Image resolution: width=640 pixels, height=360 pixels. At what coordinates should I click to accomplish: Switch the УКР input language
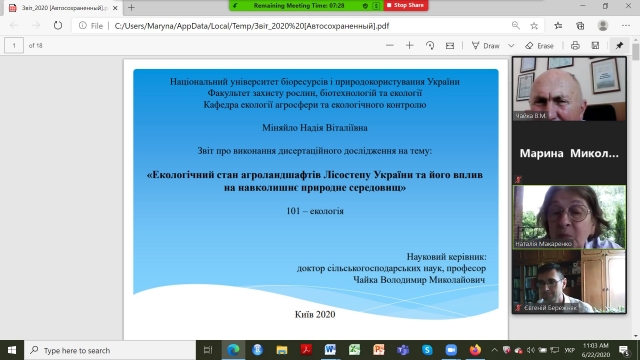point(569,350)
